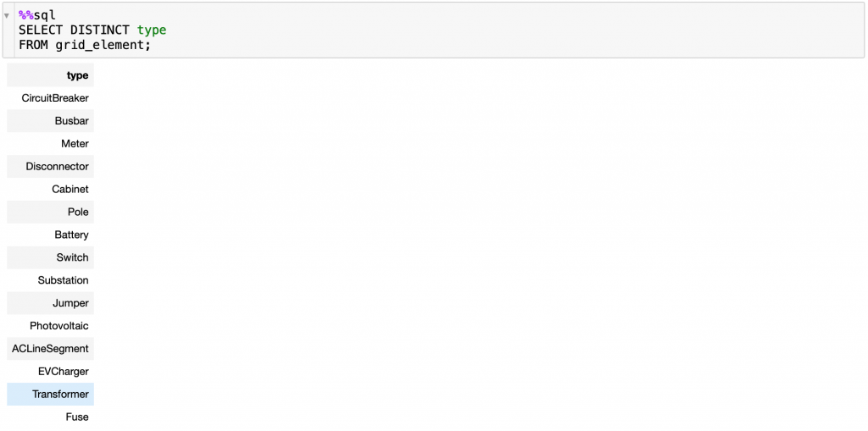Select the Jumper row
This screenshot has height=431, width=868.
50,303
